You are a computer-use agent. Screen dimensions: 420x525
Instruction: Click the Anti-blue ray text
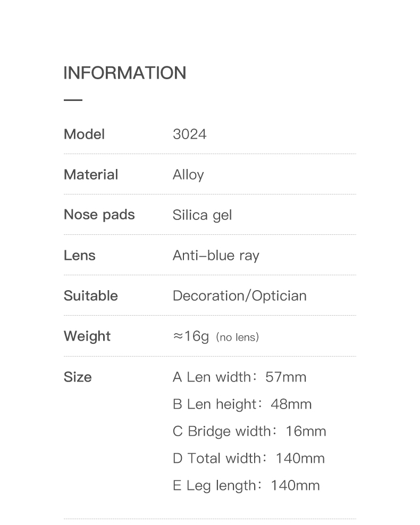pos(216,256)
